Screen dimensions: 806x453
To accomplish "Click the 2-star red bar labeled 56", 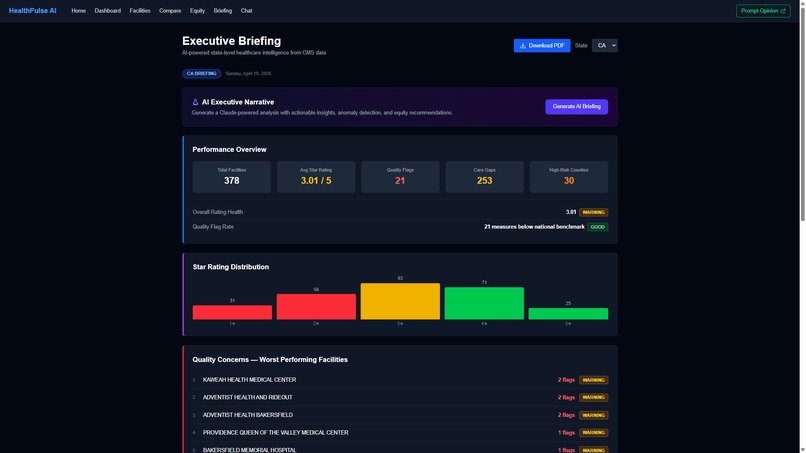I will [x=316, y=306].
